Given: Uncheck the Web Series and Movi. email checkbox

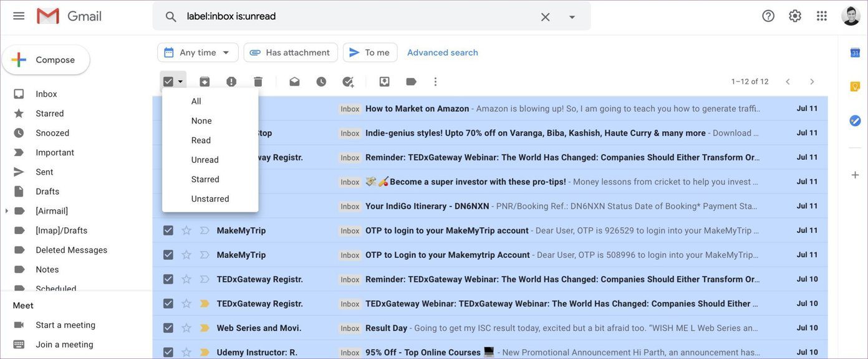Looking at the screenshot, I should click(168, 328).
